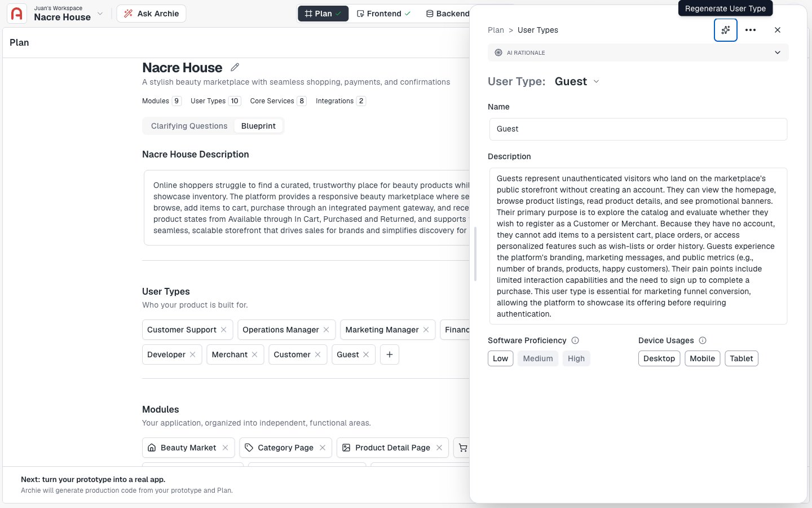Screen dimensions: 812x508
Task: Click the Name input field
Action: point(638,129)
